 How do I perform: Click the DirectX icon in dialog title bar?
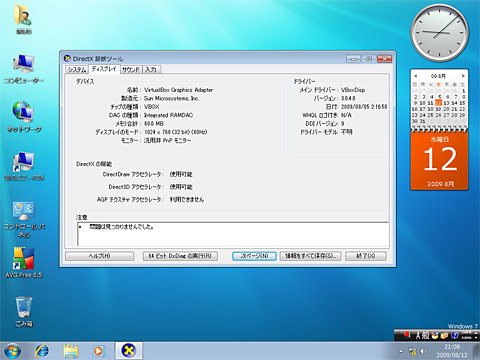point(67,59)
